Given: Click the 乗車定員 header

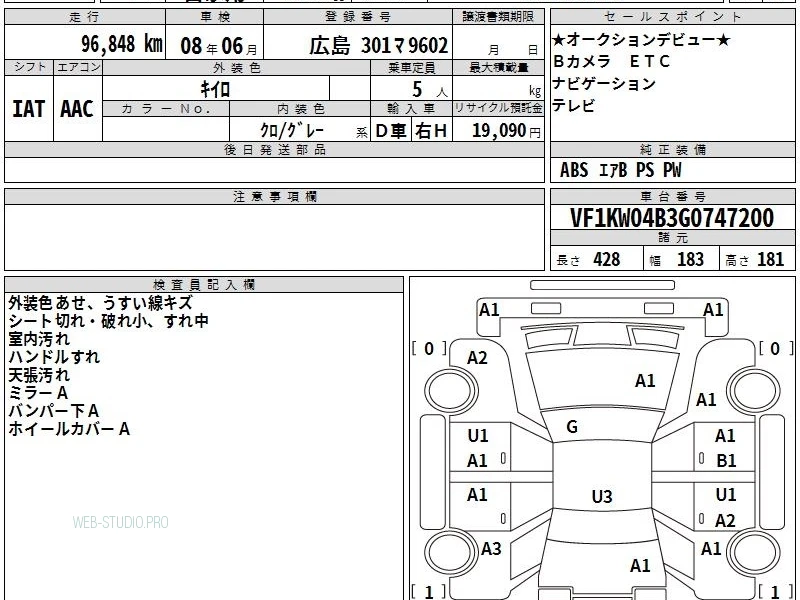Looking at the screenshot, I should [x=411, y=68].
